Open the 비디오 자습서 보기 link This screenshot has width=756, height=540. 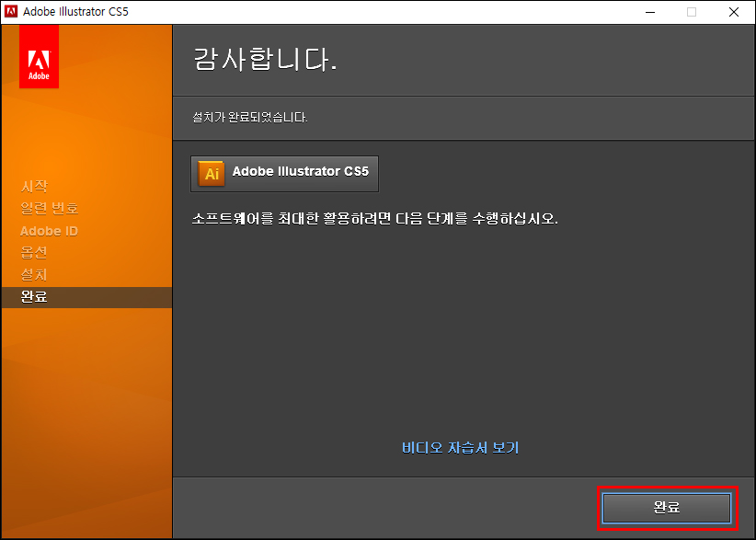point(461,447)
